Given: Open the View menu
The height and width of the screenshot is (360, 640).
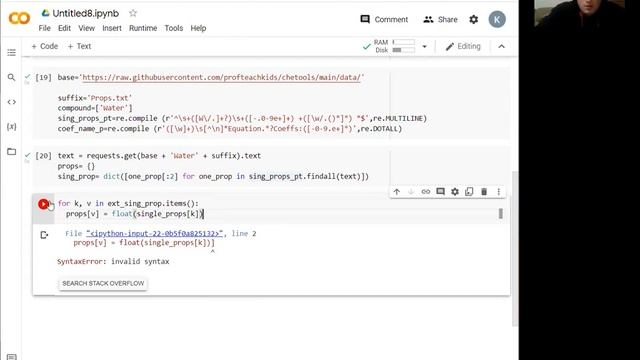Looking at the screenshot, I should pos(87,28).
